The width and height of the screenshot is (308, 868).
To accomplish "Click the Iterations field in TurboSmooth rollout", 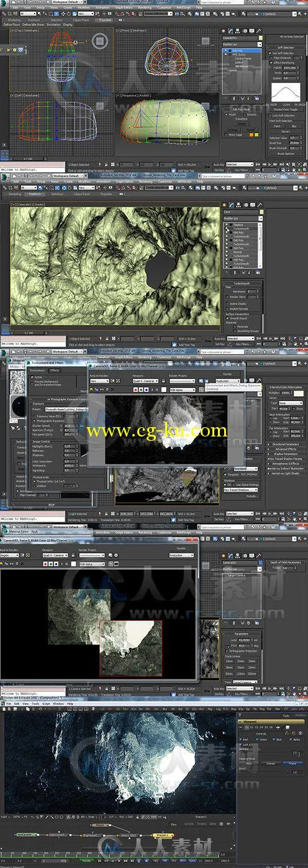I will click(253, 291).
